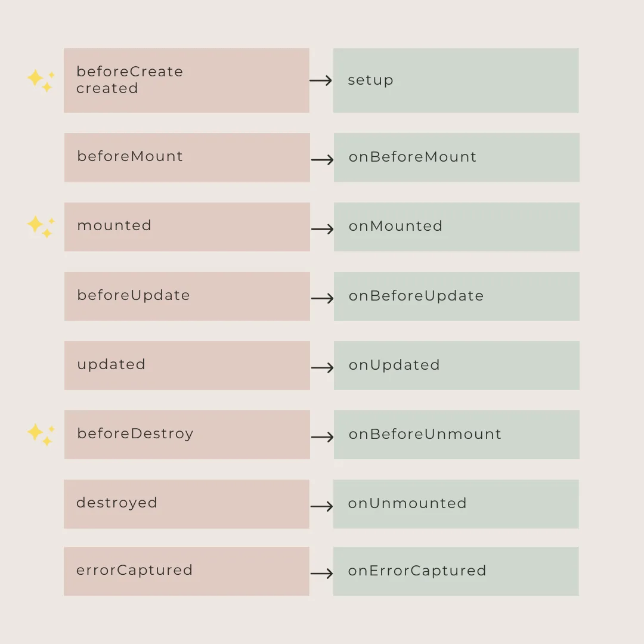Select the onMounted box

pyautogui.click(x=456, y=227)
